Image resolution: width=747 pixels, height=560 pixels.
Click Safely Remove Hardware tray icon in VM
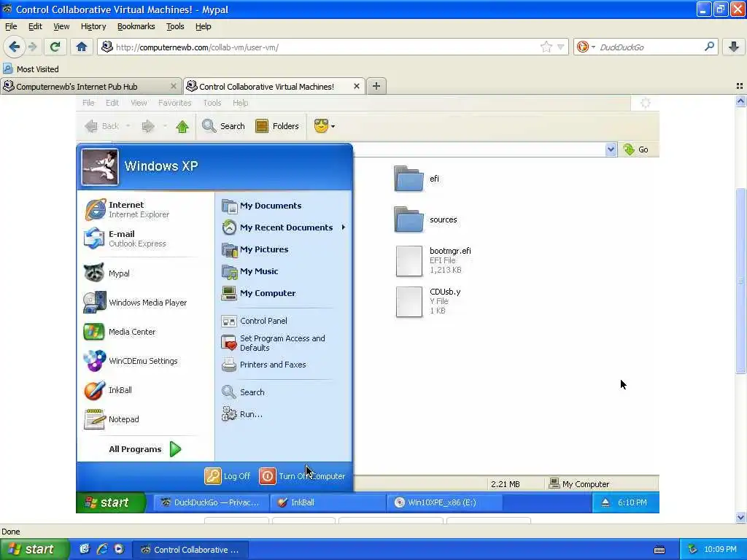[605, 502]
